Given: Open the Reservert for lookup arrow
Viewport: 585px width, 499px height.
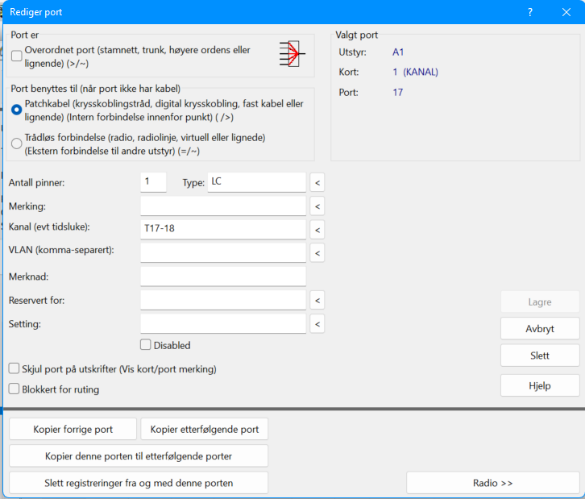Looking at the screenshot, I should pyautogui.click(x=317, y=300).
